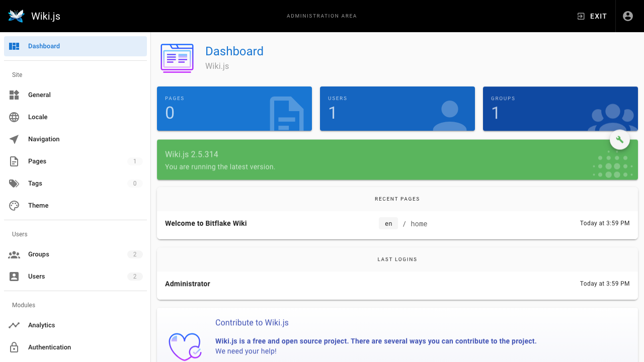
Task: Click the people icon on Groups card
Action: coord(613,117)
